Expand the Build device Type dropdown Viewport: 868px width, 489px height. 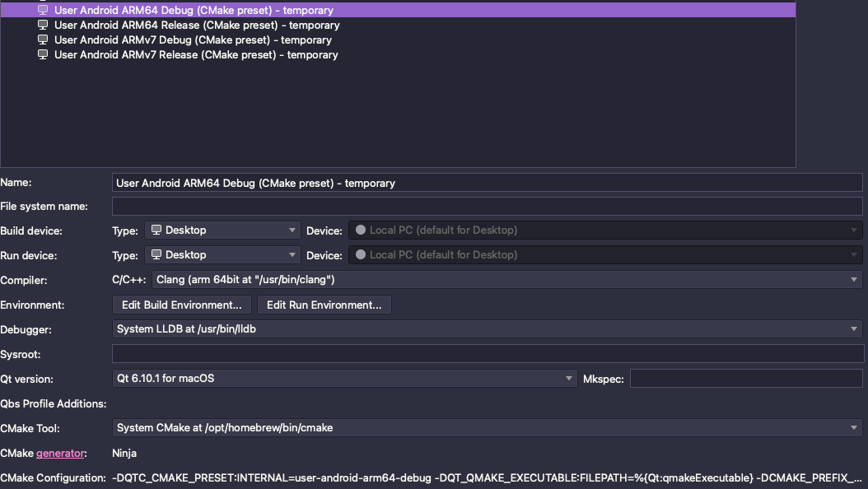coord(292,230)
